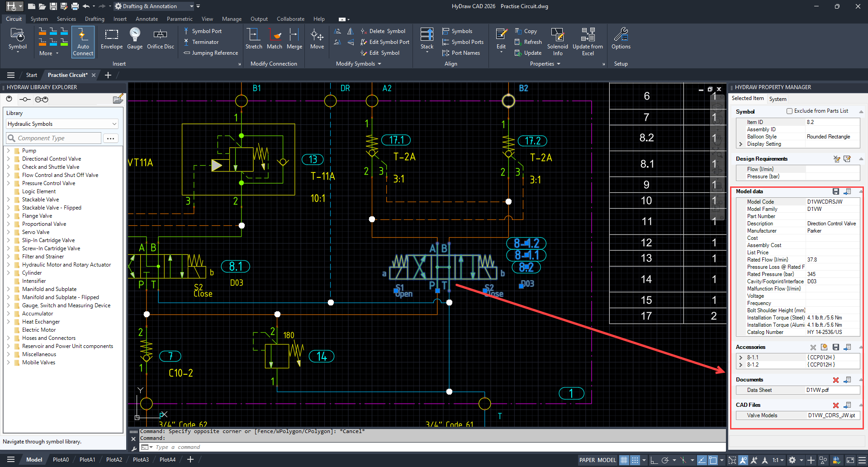
Task: Expand Display Setting in Property Manager
Action: 741,144
